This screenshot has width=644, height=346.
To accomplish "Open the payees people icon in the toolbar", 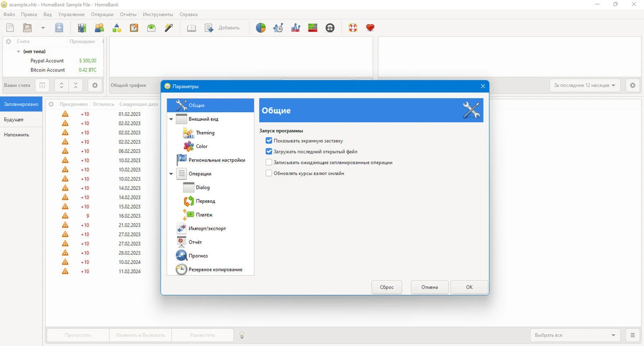I will click(99, 28).
